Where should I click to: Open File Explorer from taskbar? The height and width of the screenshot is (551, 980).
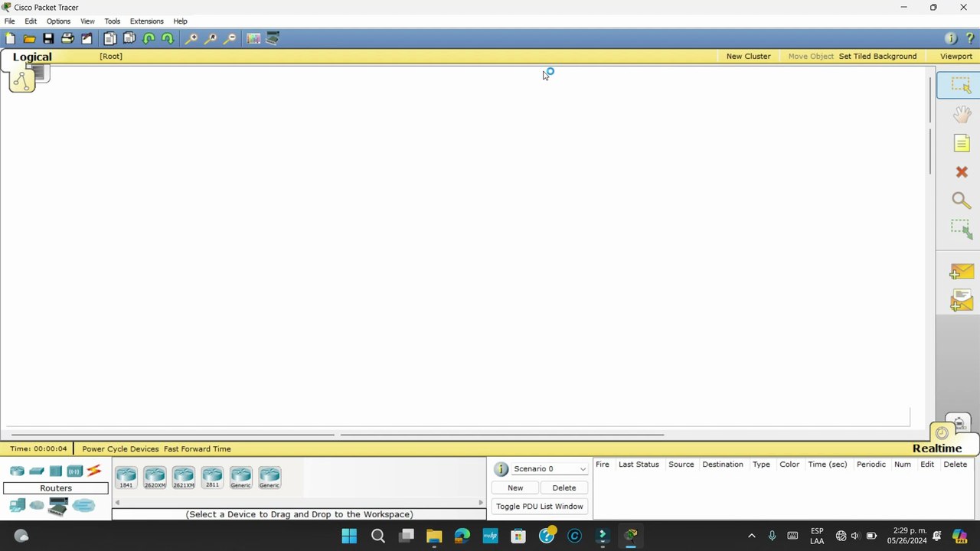(434, 536)
